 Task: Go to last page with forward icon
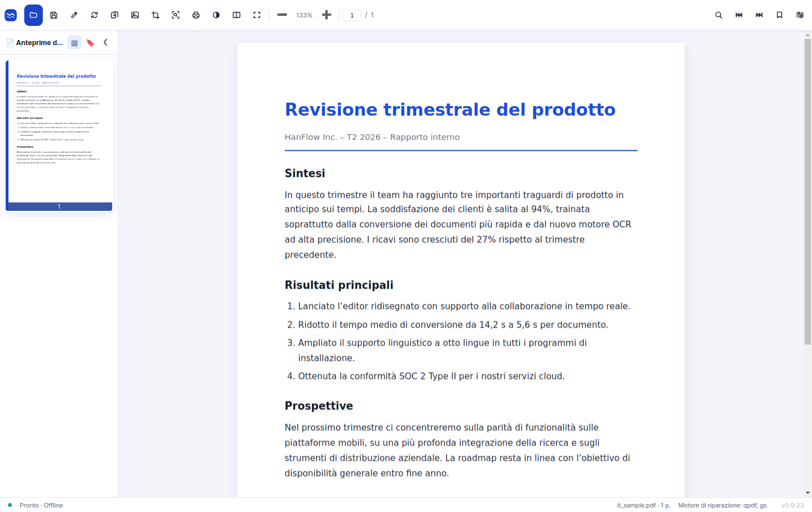(x=759, y=15)
